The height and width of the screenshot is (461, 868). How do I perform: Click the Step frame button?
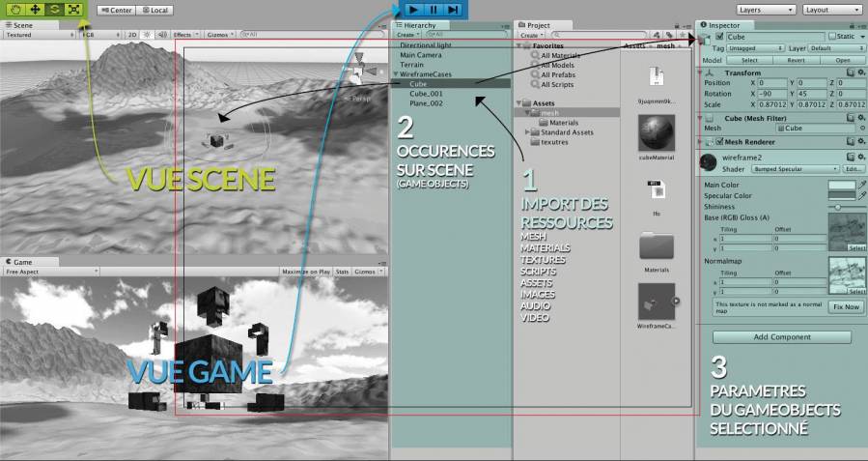[452, 9]
